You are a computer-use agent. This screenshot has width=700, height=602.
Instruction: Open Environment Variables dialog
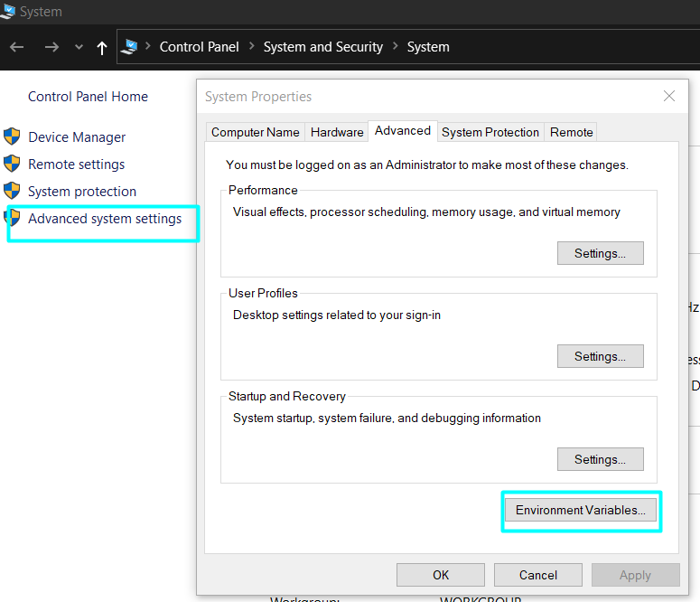(x=581, y=511)
